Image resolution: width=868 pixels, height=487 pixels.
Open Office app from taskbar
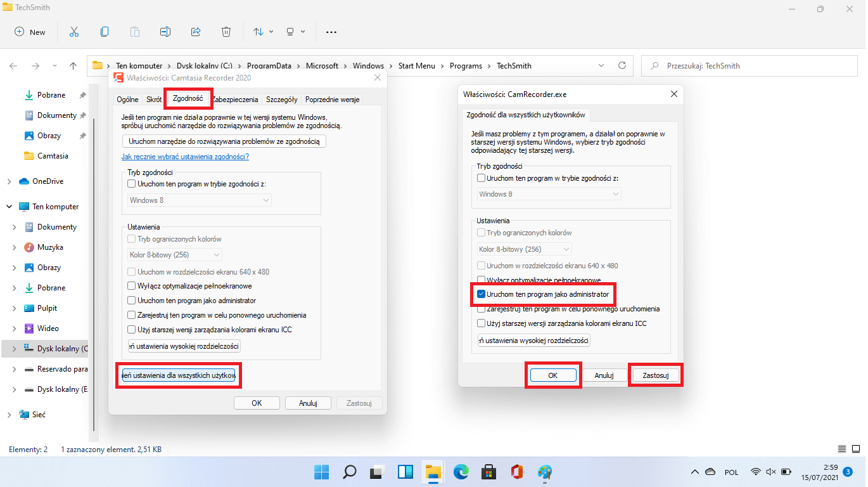[516, 472]
